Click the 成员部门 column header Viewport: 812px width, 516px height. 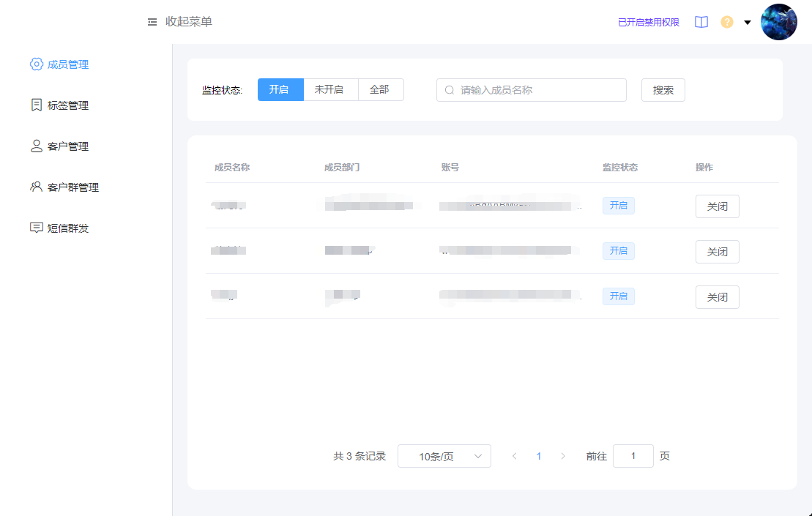342,167
